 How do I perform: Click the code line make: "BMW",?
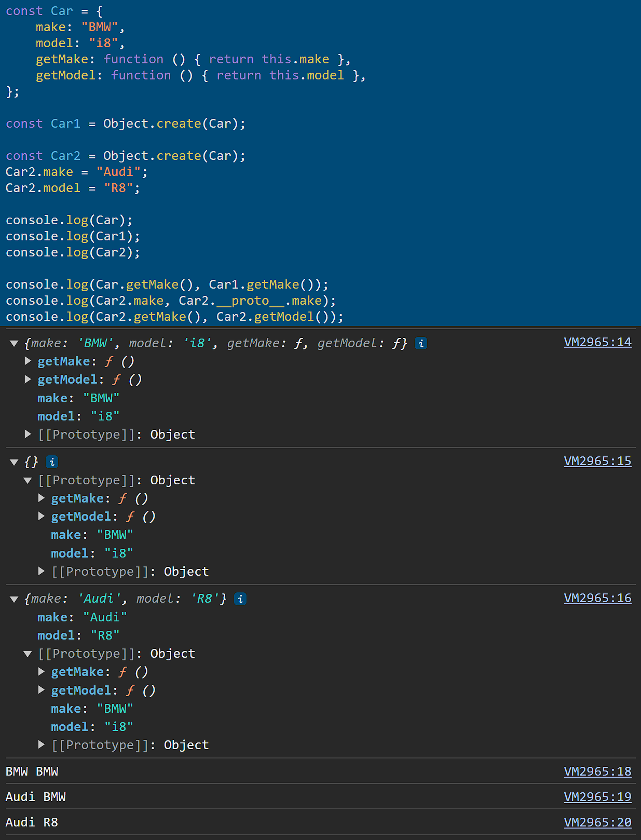coord(80,27)
